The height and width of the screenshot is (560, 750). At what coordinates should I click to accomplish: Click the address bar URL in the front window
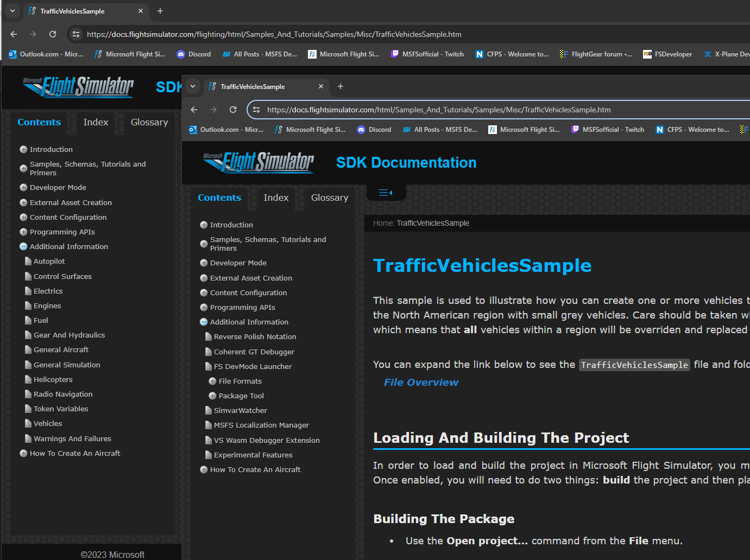coord(439,110)
